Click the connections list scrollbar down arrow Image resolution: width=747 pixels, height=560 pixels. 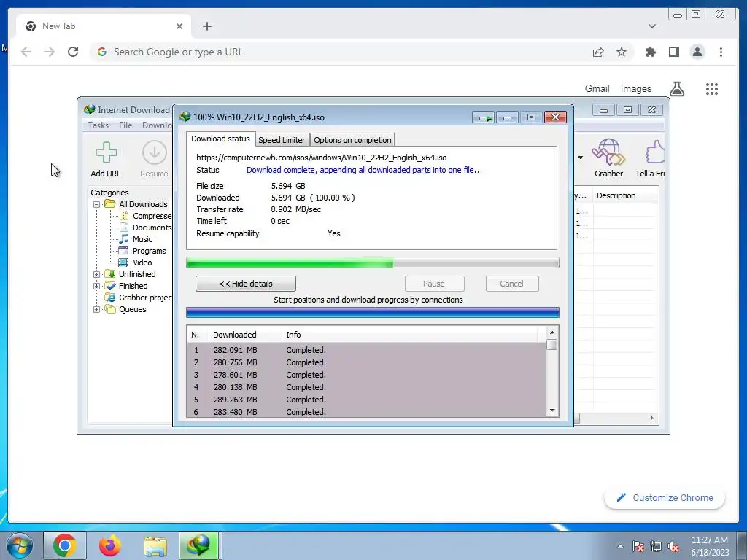click(552, 411)
